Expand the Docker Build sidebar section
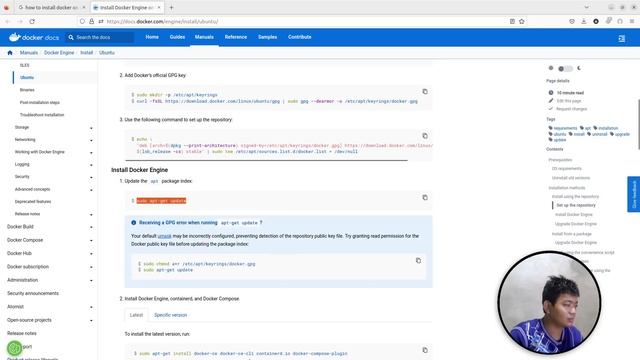The image size is (640, 360). click(91, 227)
